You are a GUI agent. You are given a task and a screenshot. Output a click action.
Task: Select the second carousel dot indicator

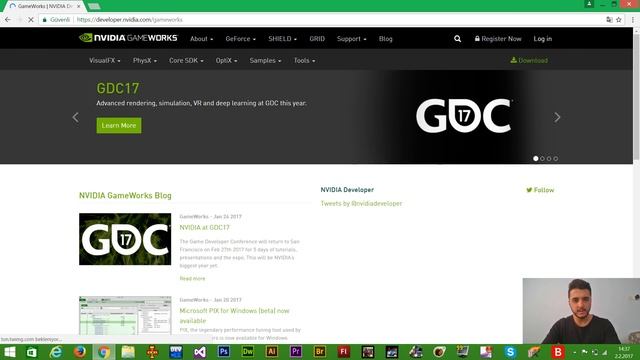(542, 159)
